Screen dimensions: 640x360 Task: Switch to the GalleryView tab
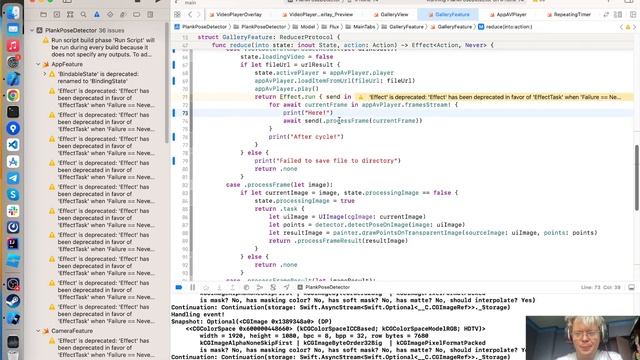(391, 14)
